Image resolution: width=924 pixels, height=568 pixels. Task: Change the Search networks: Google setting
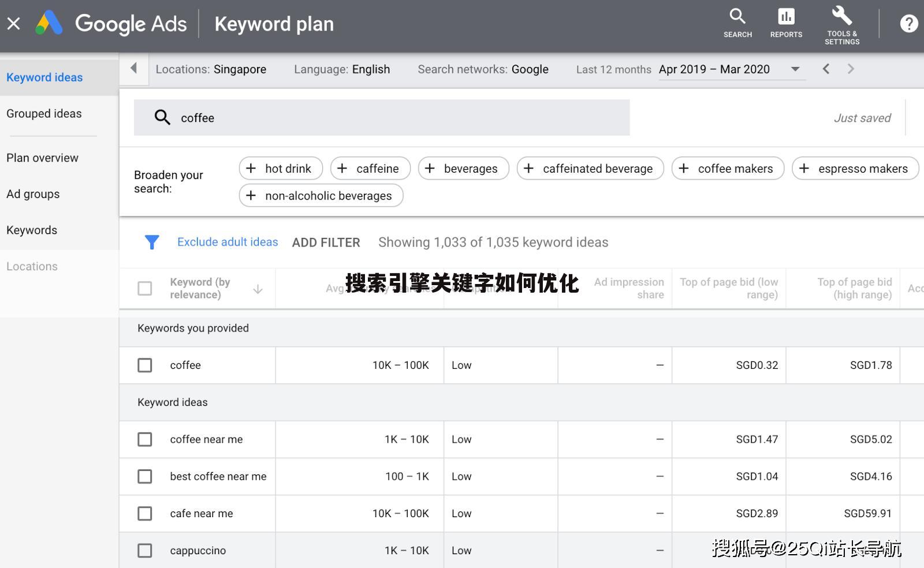[x=483, y=69]
